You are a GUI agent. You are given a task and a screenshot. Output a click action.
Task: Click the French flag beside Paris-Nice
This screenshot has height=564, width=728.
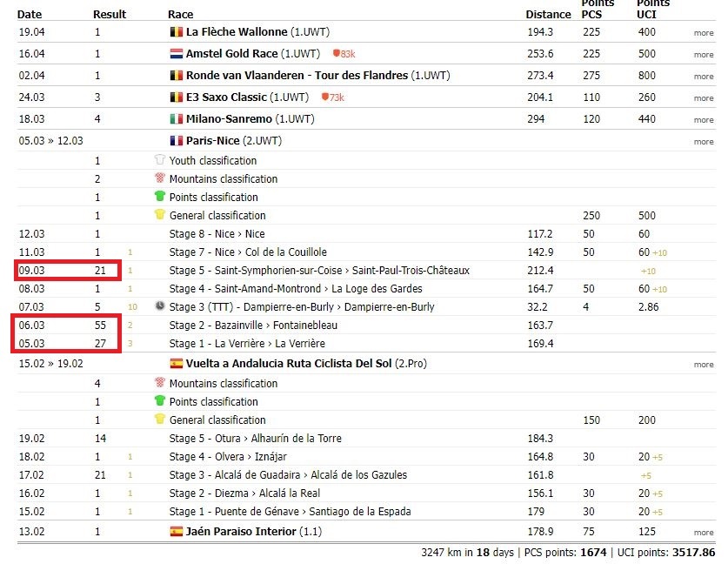pyautogui.click(x=176, y=141)
